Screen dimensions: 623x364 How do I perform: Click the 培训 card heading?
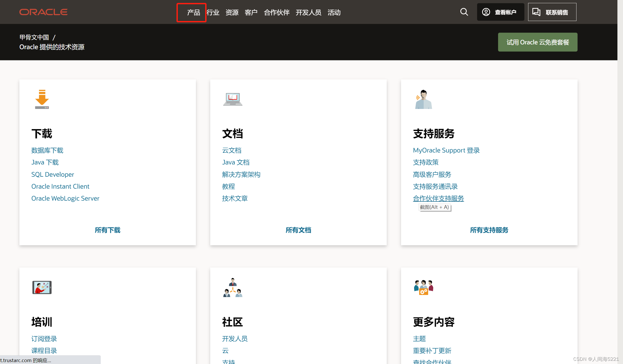(x=42, y=322)
